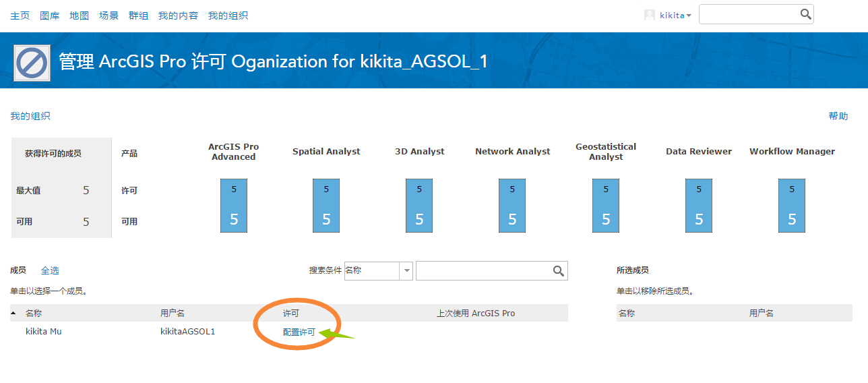This screenshot has height=383, width=868.
Task: Click the member search magnifier icon
Action: tap(559, 270)
